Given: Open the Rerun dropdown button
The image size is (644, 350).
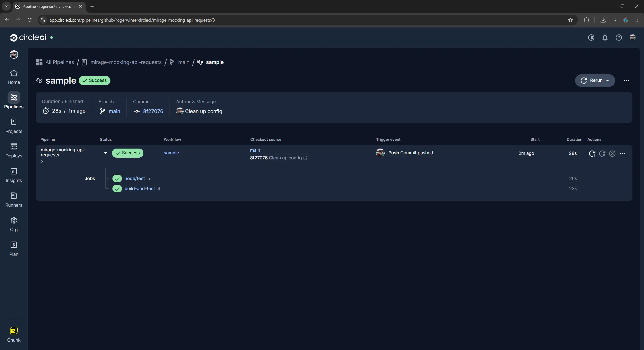Looking at the screenshot, I should (595, 80).
